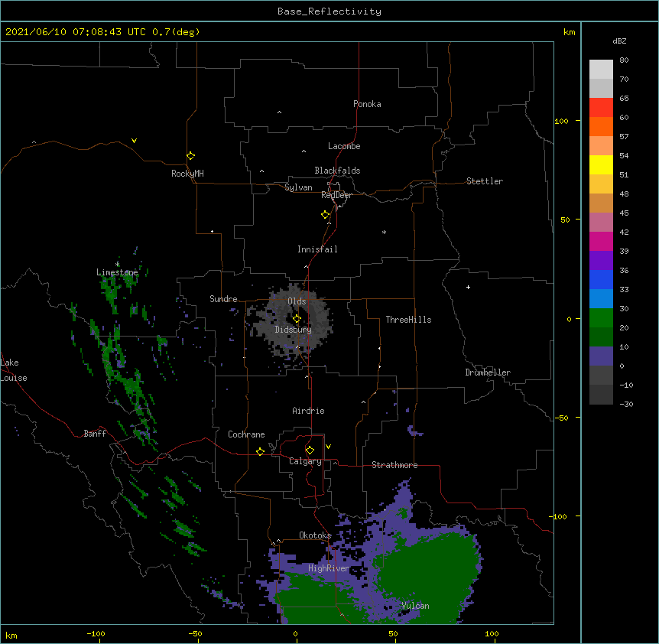Select the Limestone label
Screen dimensions: 659x644
tap(117, 272)
